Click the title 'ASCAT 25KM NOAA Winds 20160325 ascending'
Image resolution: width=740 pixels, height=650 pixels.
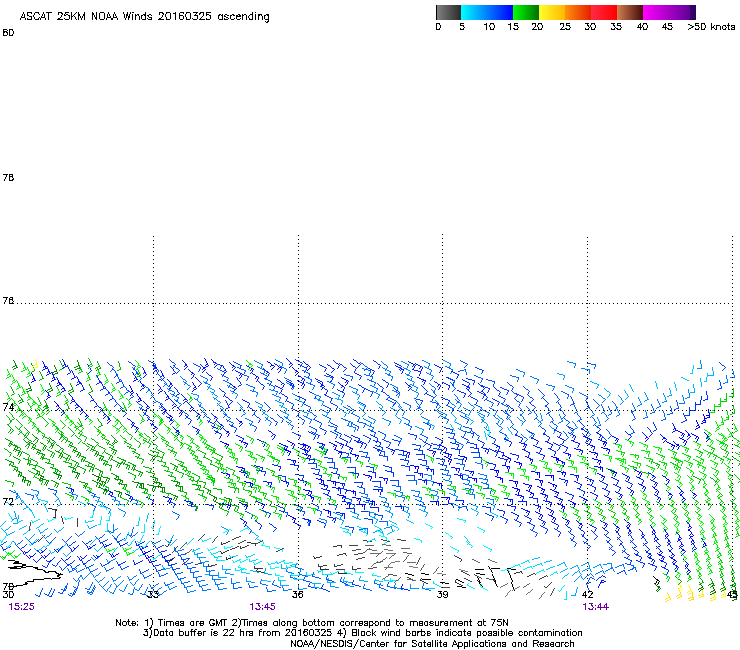point(144,17)
